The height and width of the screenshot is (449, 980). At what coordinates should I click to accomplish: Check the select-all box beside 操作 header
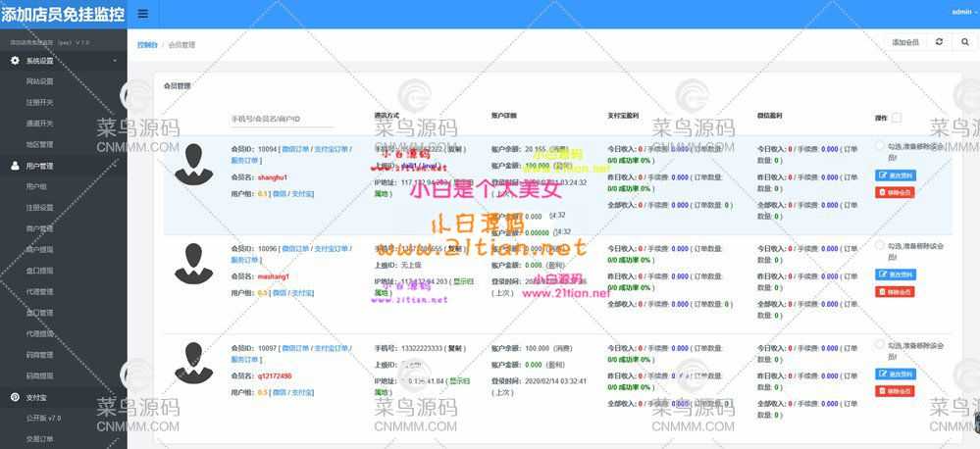[897, 118]
